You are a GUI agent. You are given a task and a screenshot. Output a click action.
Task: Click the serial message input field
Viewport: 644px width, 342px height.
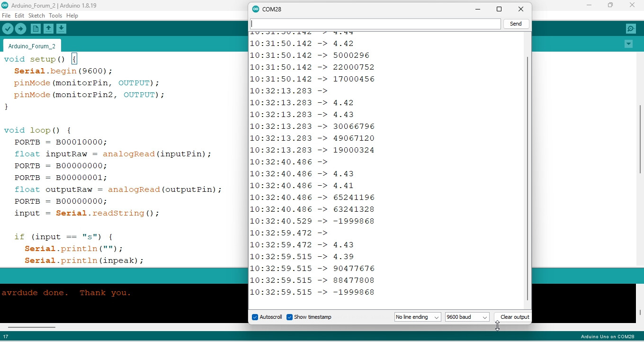pyautogui.click(x=374, y=24)
